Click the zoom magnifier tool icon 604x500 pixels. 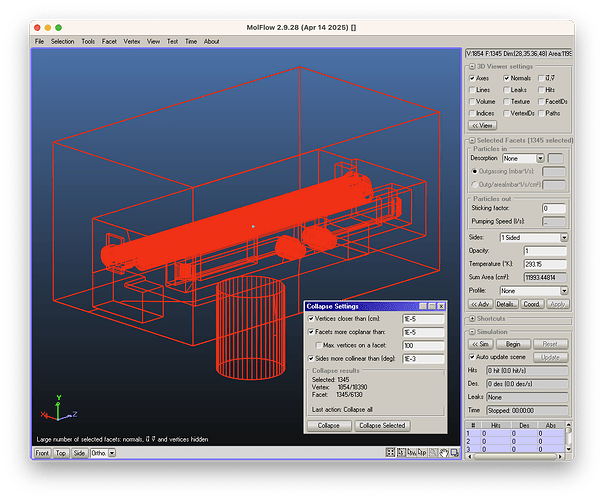[x=433, y=452]
